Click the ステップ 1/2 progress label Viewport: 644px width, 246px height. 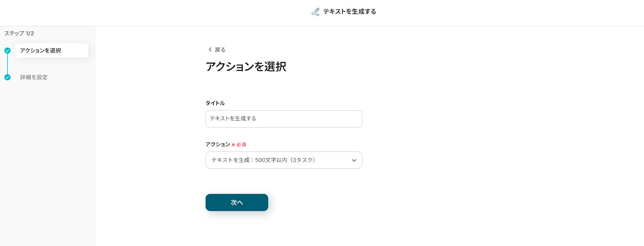(x=19, y=33)
